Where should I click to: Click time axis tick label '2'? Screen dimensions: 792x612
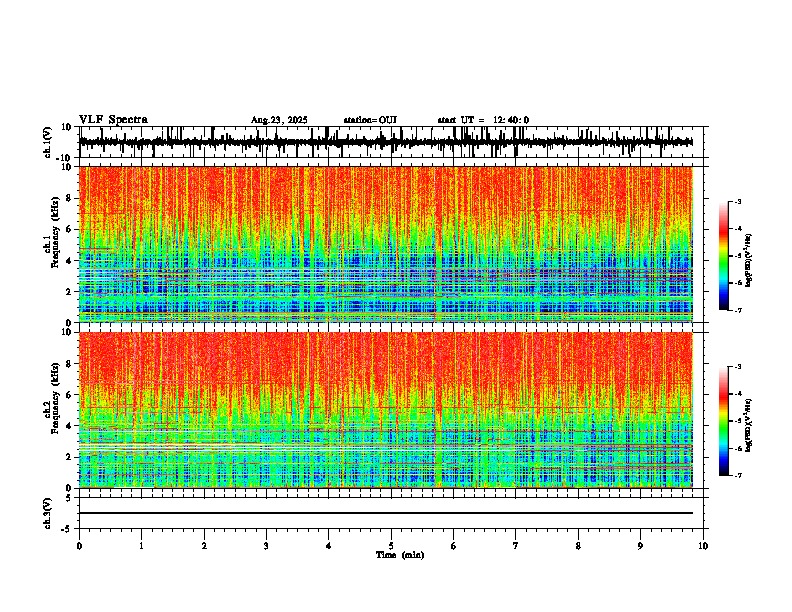(204, 546)
